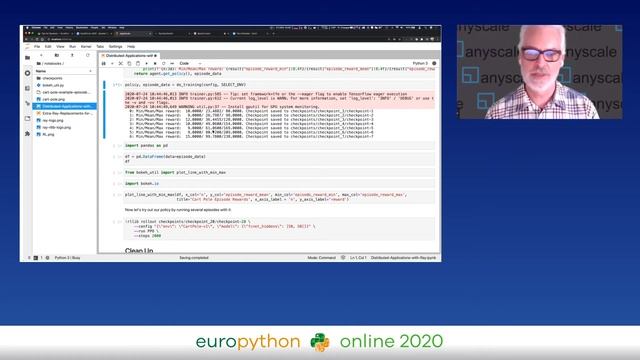Click the rllib rollout command cell
This screenshot has height=360, width=640.
tap(279, 229)
